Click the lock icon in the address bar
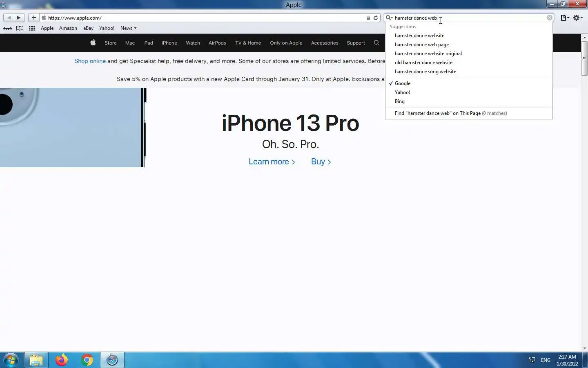This screenshot has width=588, height=368. point(368,18)
